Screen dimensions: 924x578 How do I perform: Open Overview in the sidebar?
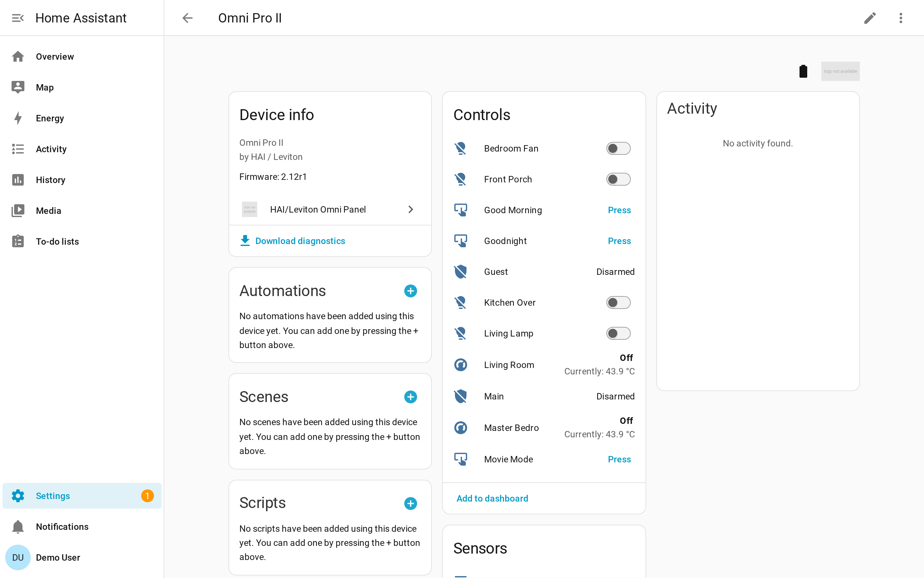pyautogui.click(x=82, y=57)
